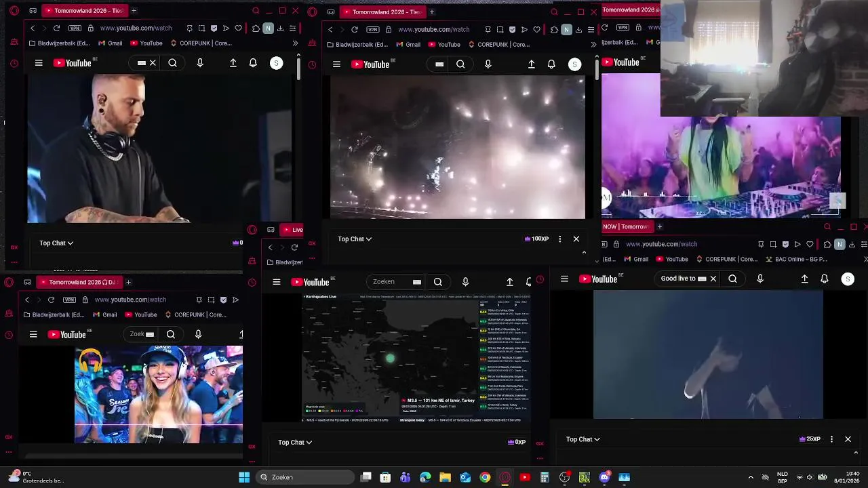Open the history clock in the top-left window sidebar
The width and height of the screenshot is (868, 488).
coord(14,64)
